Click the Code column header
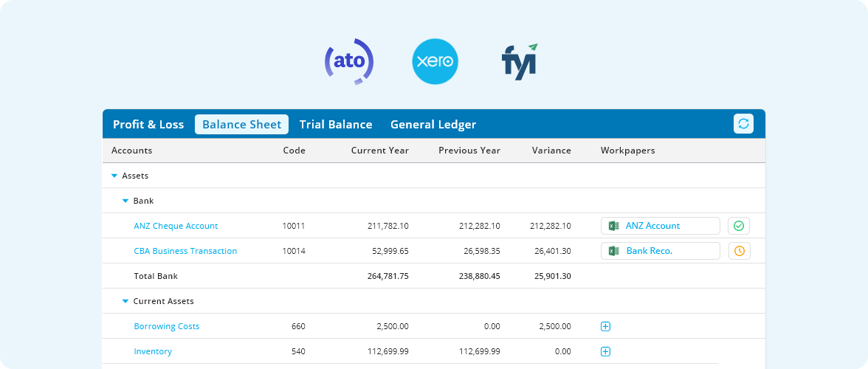Image resolution: width=868 pixels, height=369 pixels. (294, 151)
